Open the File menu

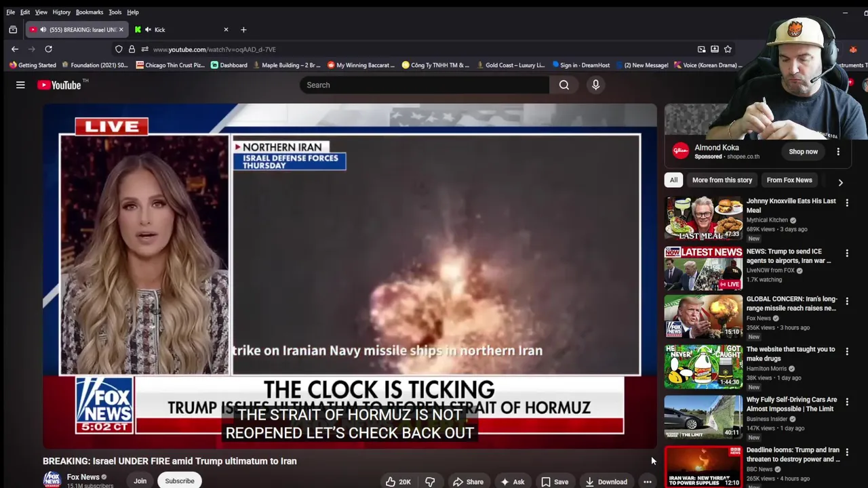pos(11,12)
